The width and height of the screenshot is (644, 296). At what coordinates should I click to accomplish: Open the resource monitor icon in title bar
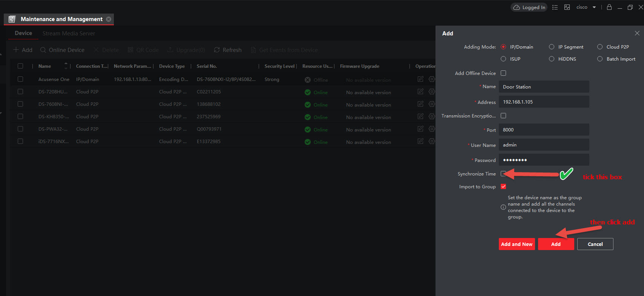567,7
